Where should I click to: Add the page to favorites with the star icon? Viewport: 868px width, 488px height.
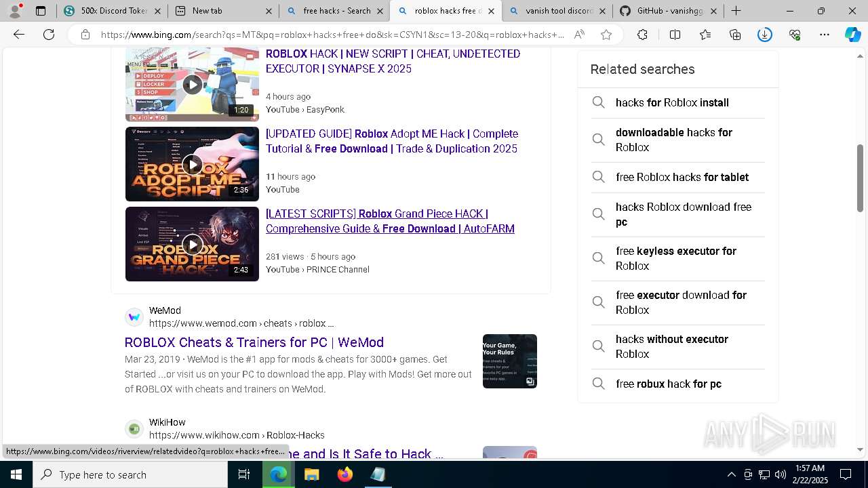click(606, 35)
